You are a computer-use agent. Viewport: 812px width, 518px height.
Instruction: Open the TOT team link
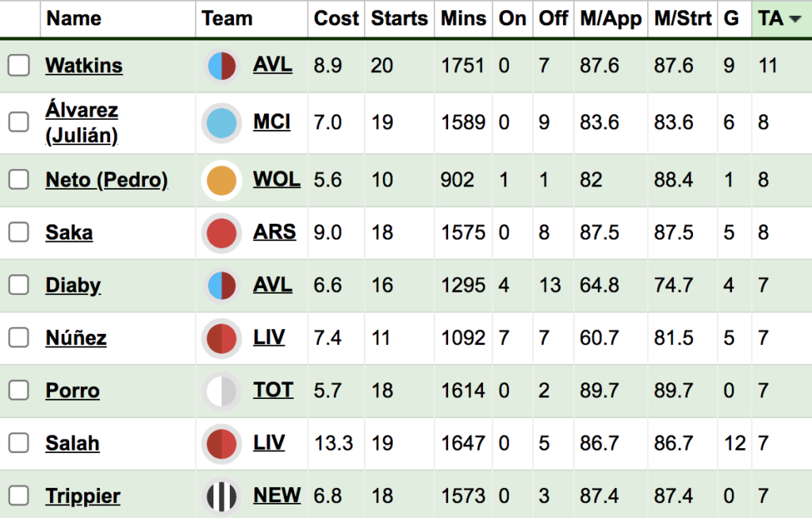(274, 390)
